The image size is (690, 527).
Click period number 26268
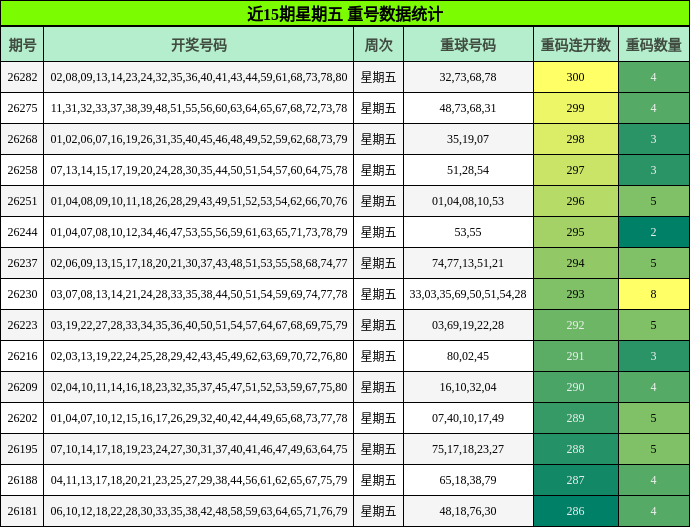(22, 139)
